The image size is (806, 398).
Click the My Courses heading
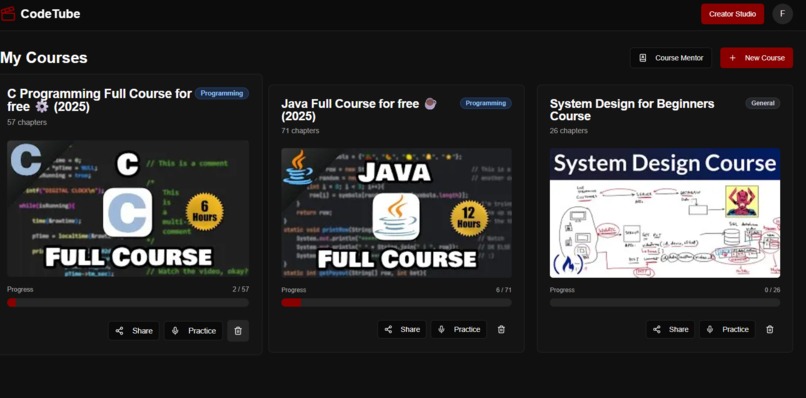(44, 58)
